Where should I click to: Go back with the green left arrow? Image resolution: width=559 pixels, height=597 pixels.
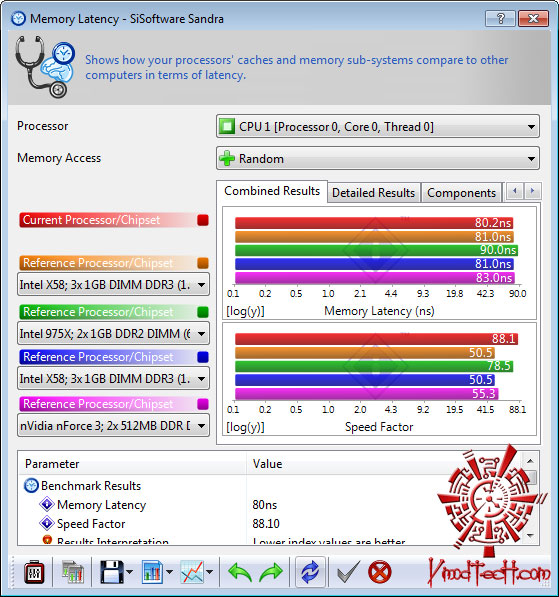point(240,571)
